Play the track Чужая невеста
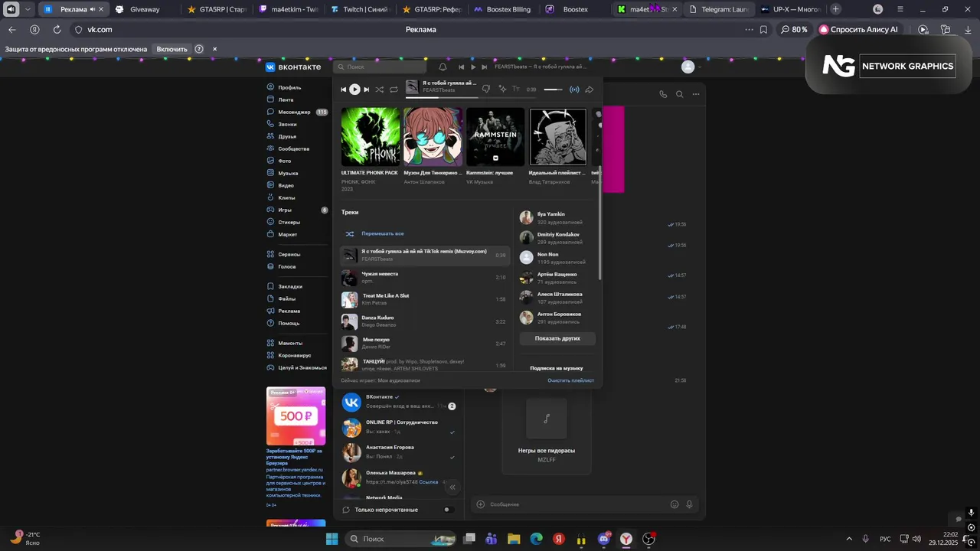This screenshot has height=551, width=980. point(423,277)
